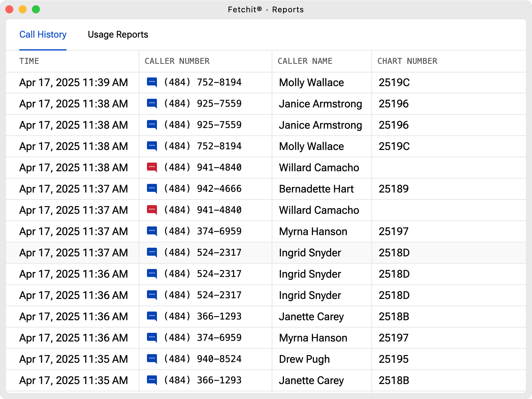Click the CALLER NAME column header
The height and width of the screenshot is (399, 532).
point(305,61)
